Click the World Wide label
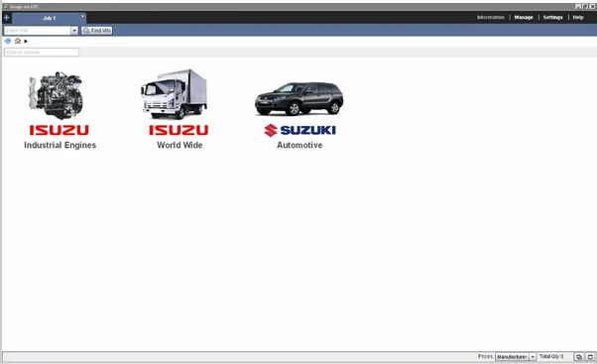597x364 pixels. [x=179, y=145]
